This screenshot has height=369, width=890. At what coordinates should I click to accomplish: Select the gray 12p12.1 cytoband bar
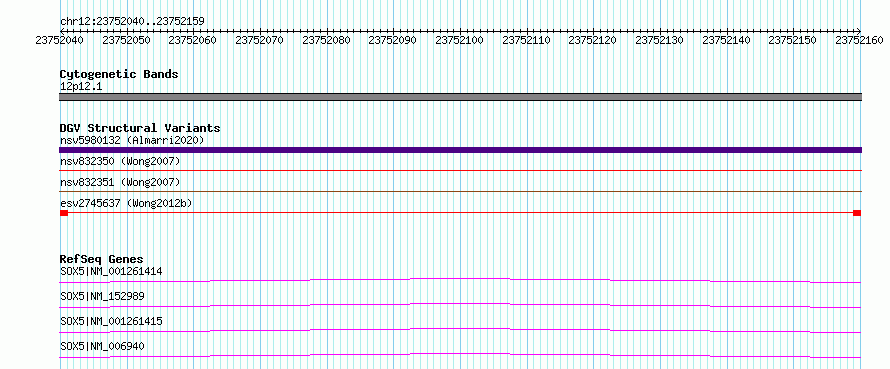pyautogui.click(x=460, y=97)
